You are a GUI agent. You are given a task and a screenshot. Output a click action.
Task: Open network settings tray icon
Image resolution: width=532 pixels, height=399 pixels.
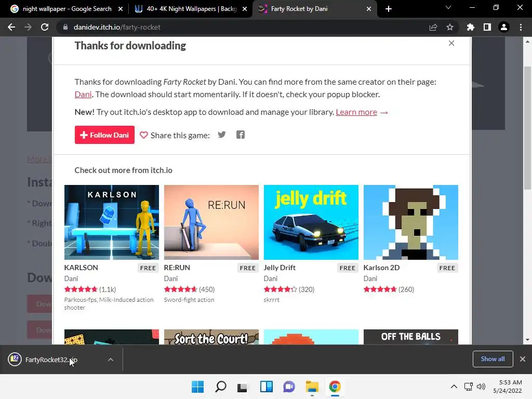[468, 387]
